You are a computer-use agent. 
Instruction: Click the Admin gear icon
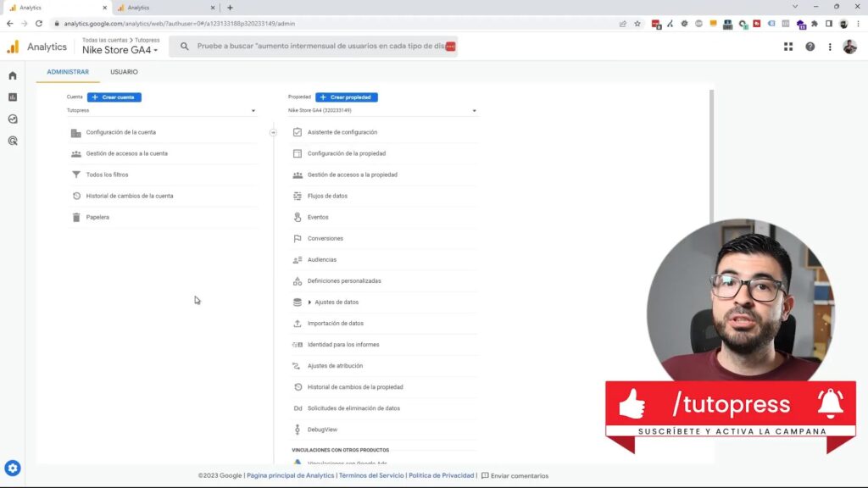12,468
